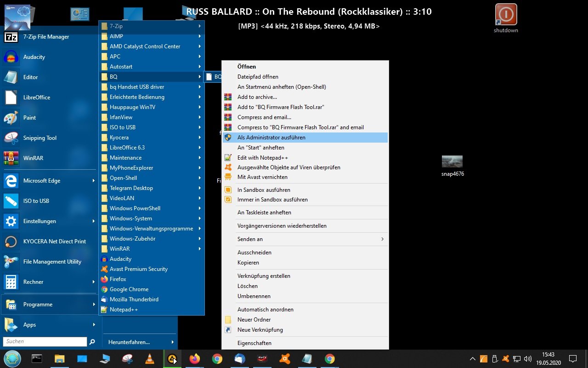Open the command prompt taskbar icon
Screen dimensions: 588x368
[37, 359]
